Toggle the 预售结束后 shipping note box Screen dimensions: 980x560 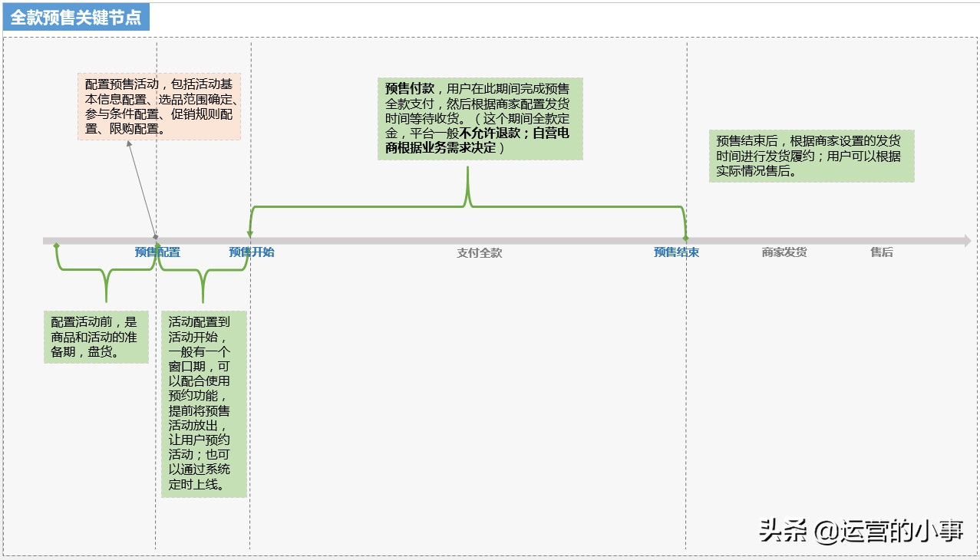(810, 156)
